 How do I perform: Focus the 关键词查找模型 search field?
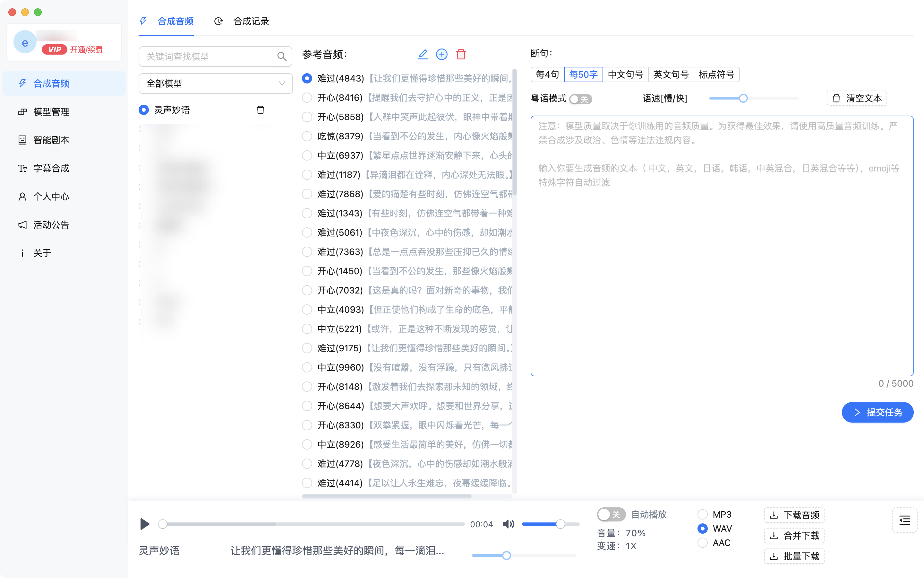[205, 57]
